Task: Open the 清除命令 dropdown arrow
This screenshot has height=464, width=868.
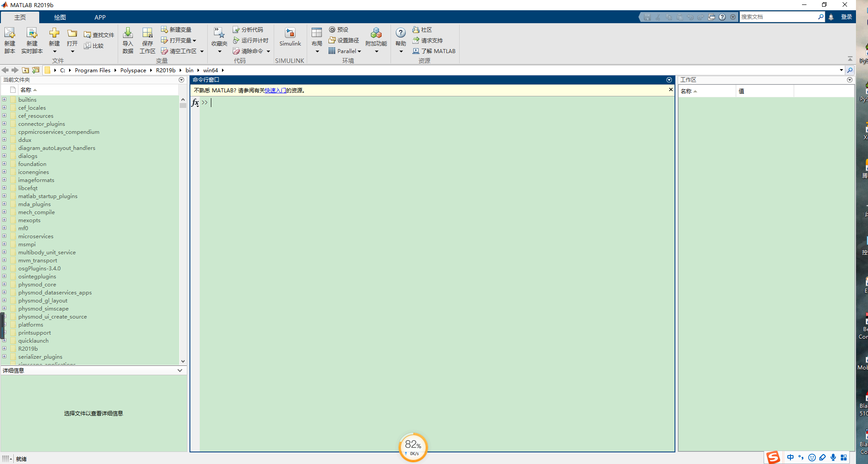Action: [x=268, y=51]
